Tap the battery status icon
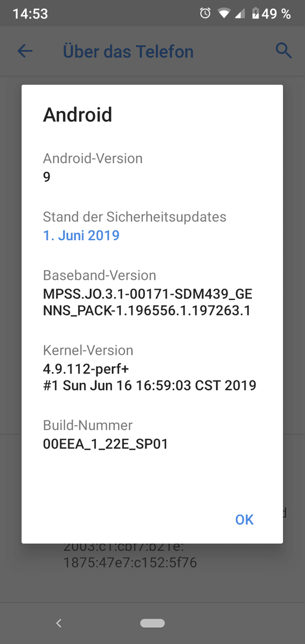The height and width of the screenshot is (644, 305). pyautogui.click(x=256, y=14)
